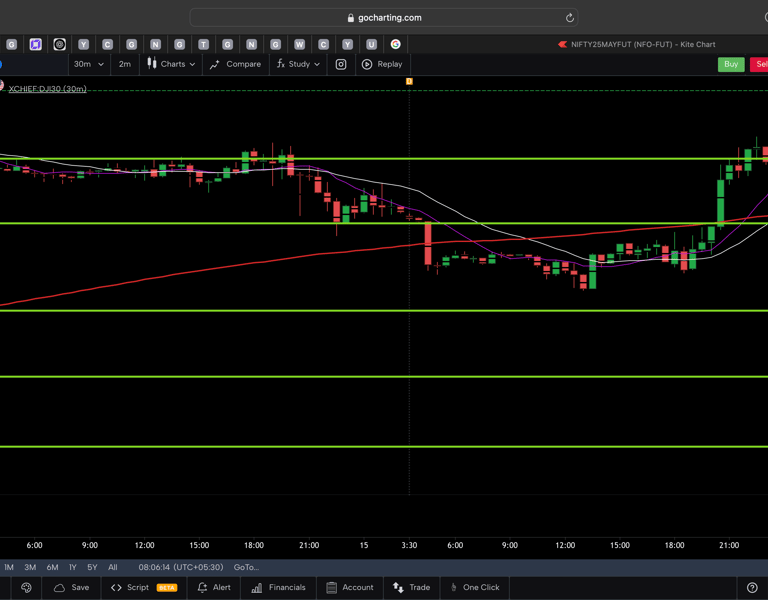Take a chart snapshot with camera icon

click(341, 64)
